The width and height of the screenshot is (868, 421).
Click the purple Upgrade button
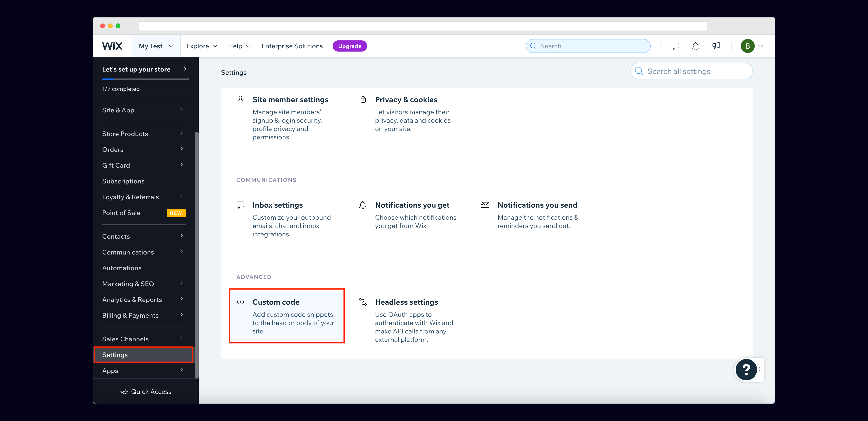pos(350,46)
